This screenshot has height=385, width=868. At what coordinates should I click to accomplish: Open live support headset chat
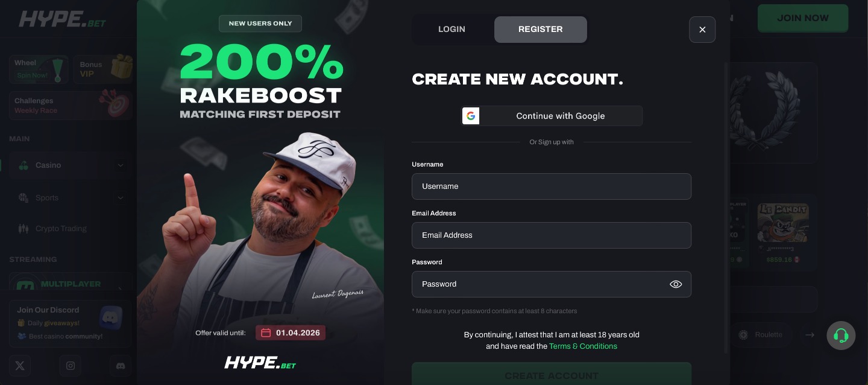[x=841, y=336]
